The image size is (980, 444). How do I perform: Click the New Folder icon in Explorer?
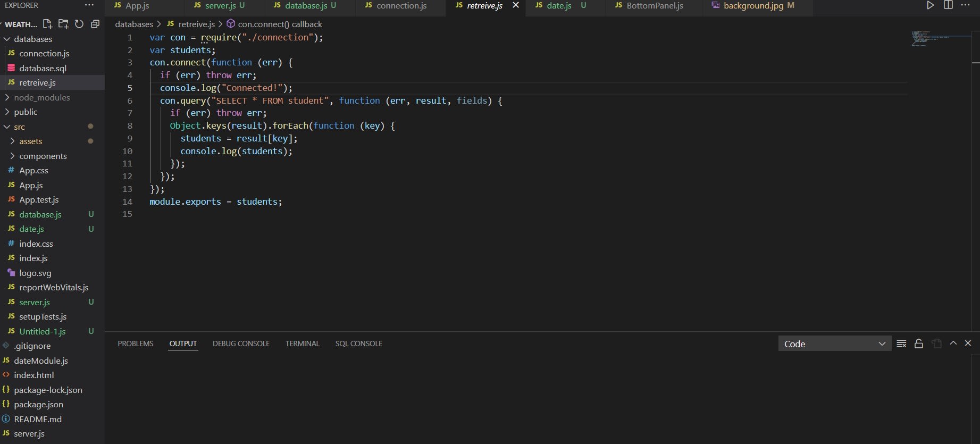click(63, 24)
